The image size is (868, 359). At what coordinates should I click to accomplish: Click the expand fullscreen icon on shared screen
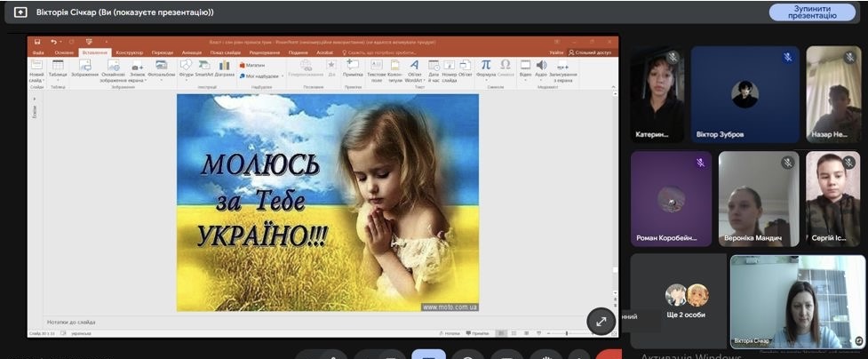click(x=601, y=322)
